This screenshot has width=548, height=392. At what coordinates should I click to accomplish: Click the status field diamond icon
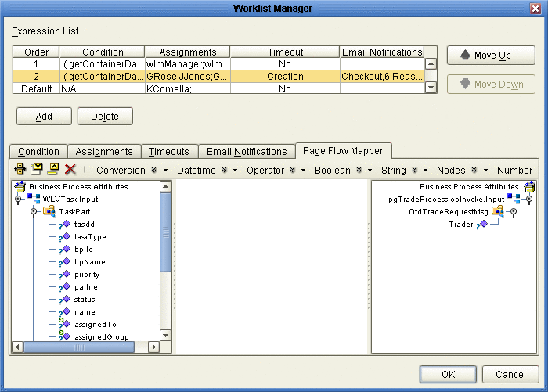(65, 300)
